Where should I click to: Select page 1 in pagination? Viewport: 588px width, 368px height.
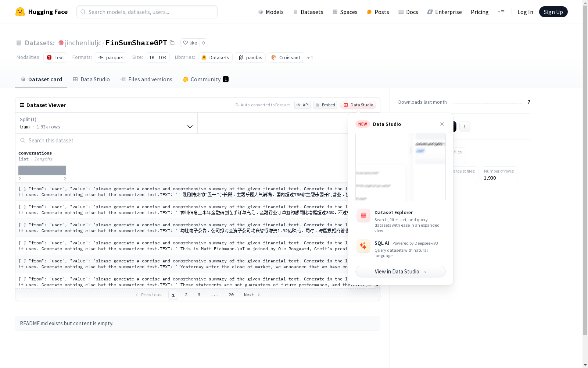click(x=173, y=295)
